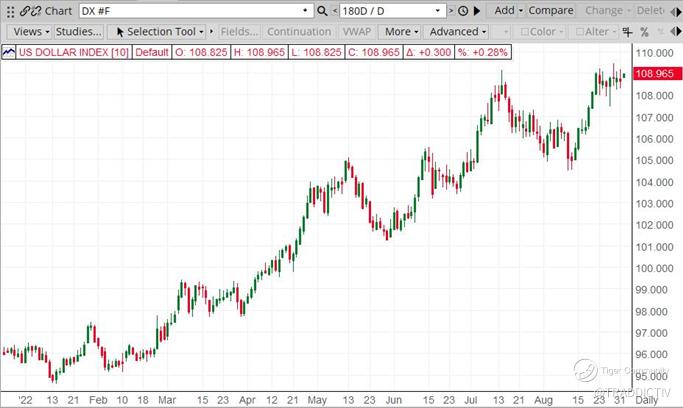
Task: Click the H: 108.965 high value
Action: pos(259,53)
